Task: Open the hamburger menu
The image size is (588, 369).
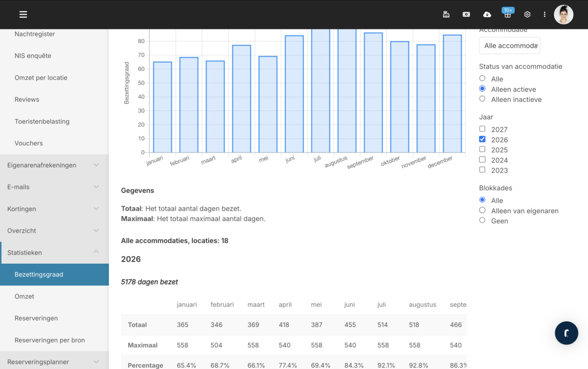Action: (23, 14)
